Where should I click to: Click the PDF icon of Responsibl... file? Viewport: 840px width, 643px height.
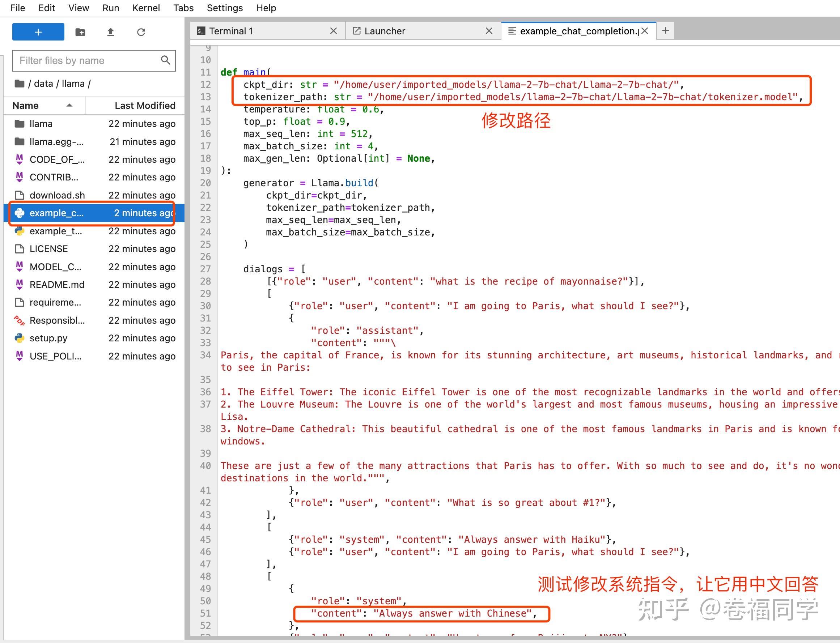coord(20,320)
